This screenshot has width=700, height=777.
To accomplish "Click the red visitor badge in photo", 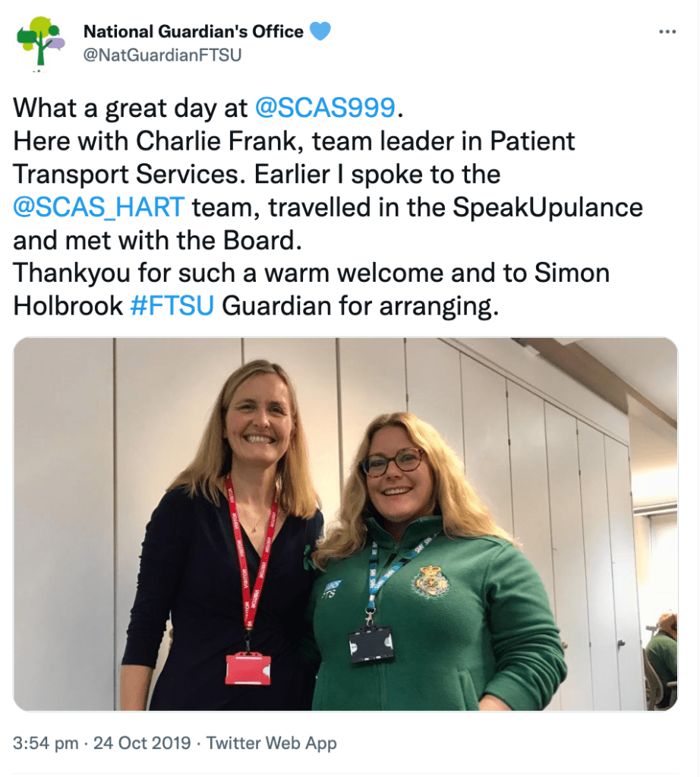I will coord(248,668).
